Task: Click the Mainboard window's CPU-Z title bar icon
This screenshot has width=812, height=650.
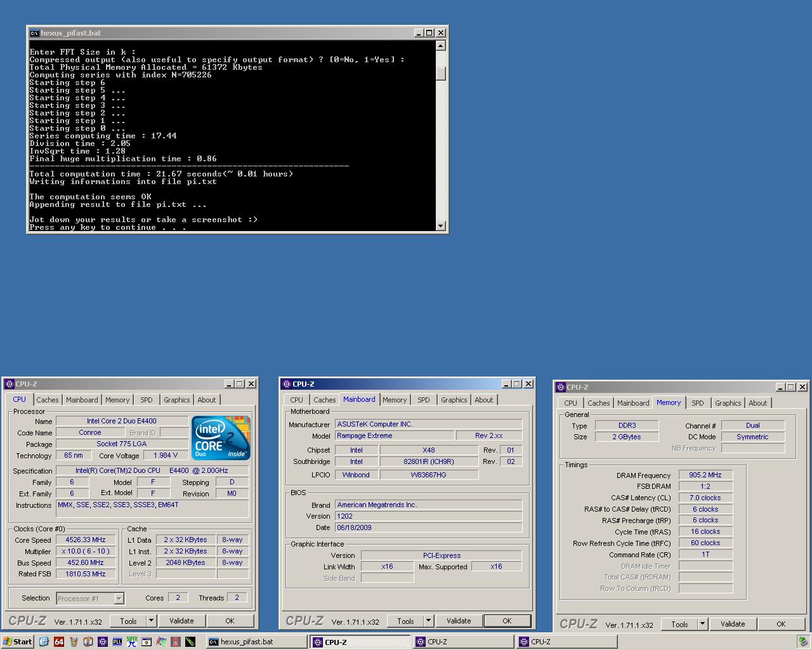Action: coord(286,384)
